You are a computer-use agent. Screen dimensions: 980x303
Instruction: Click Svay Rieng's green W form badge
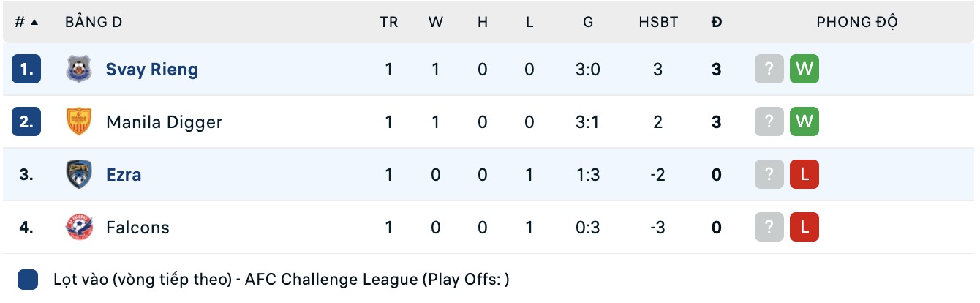click(804, 70)
